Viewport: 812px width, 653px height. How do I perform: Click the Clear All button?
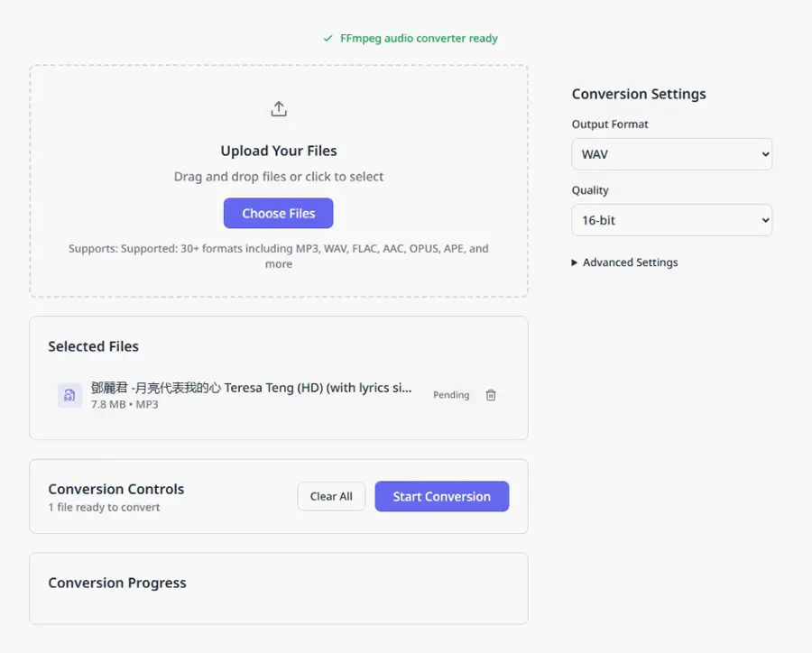tap(331, 496)
